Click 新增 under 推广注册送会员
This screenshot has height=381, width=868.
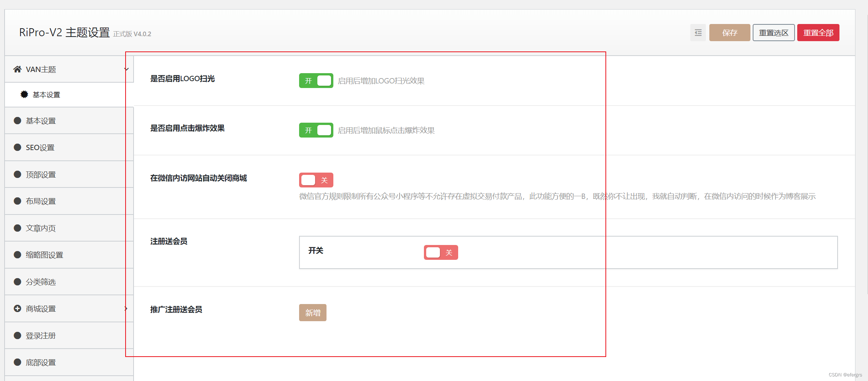pos(312,312)
